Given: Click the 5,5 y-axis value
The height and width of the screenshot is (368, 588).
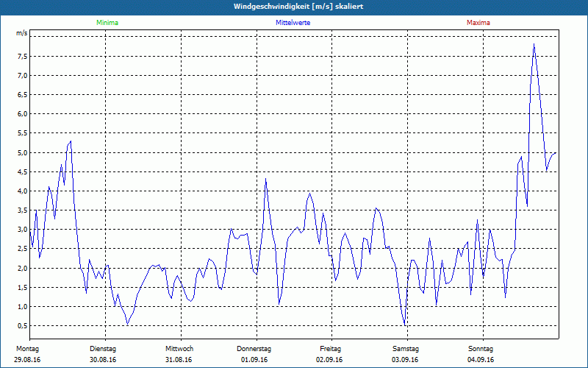Looking at the screenshot, I should point(22,133).
